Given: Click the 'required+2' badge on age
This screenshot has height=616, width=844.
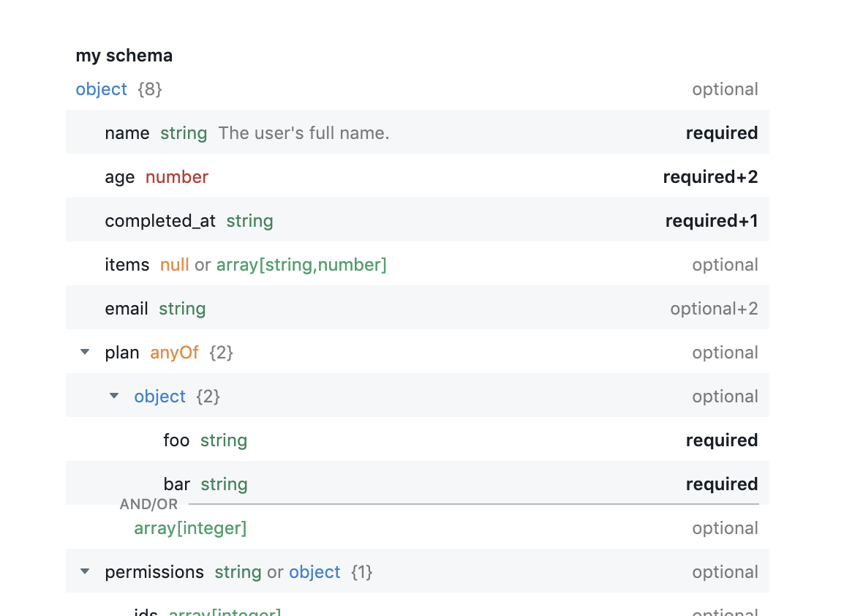Looking at the screenshot, I should 710,177.
